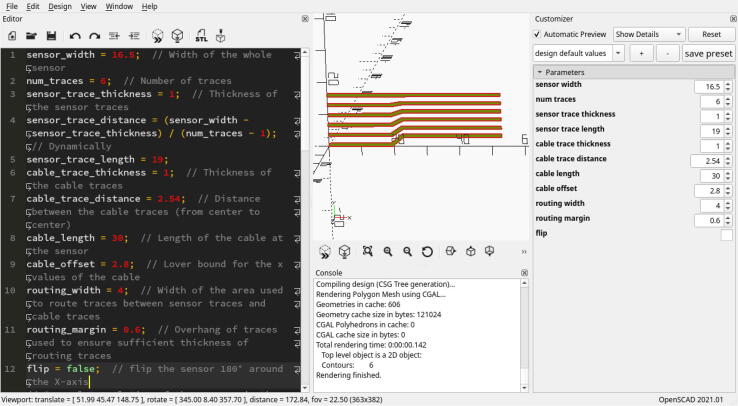Viewport: 738px width, 406px height.
Task: Switch to the Right view cube icon
Action: [450, 251]
